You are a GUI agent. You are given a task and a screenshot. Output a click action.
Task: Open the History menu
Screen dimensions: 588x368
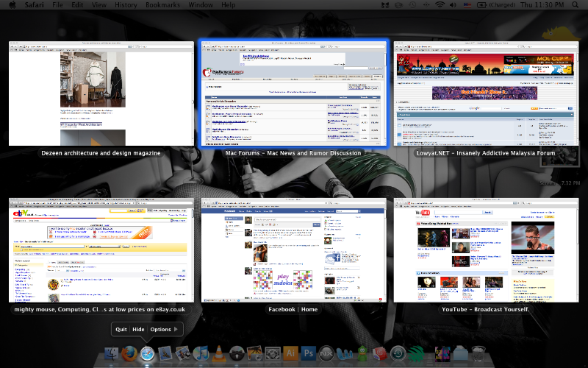click(x=126, y=5)
